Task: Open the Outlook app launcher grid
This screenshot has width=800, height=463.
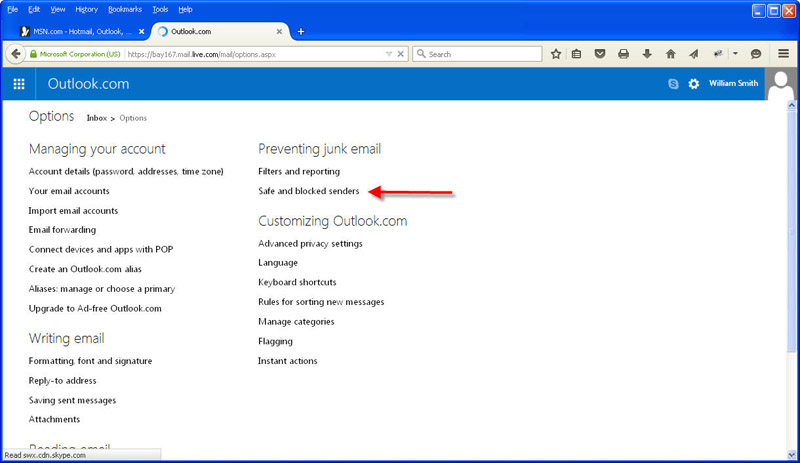Action: coord(19,84)
